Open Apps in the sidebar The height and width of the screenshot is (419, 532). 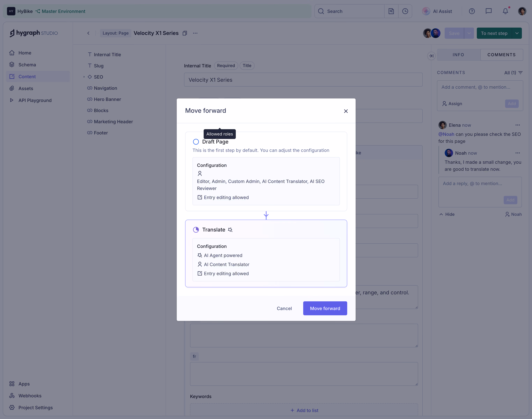point(38,384)
